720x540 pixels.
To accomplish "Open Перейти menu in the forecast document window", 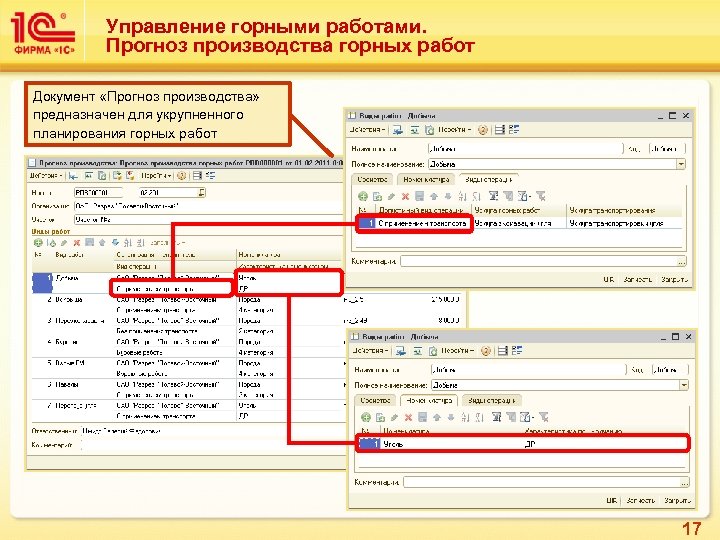I will (156, 176).
